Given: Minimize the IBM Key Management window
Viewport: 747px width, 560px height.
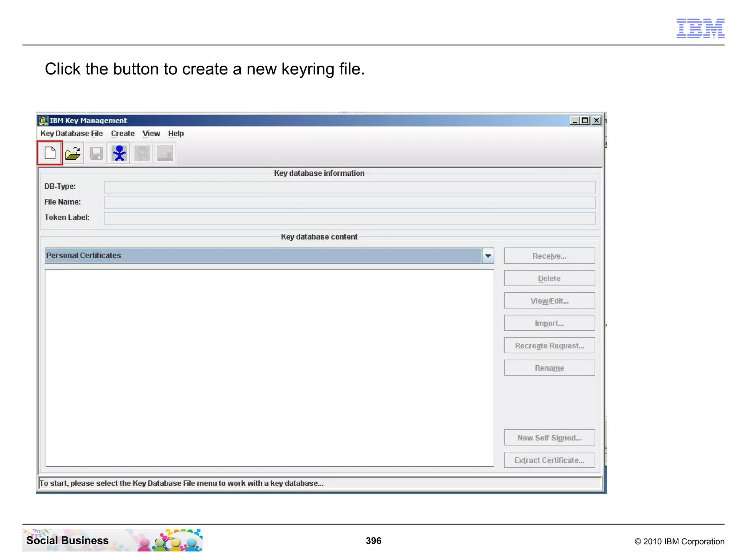Looking at the screenshot, I should click(x=574, y=120).
